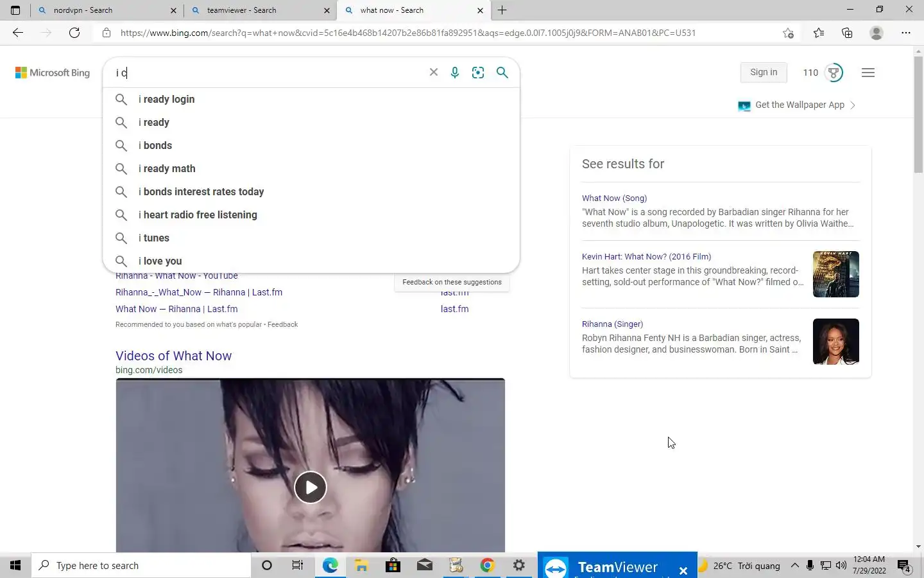Choose suggestion i heart radio free listening
Viewport: 924px width, 578px height.
tap(311, 215)
